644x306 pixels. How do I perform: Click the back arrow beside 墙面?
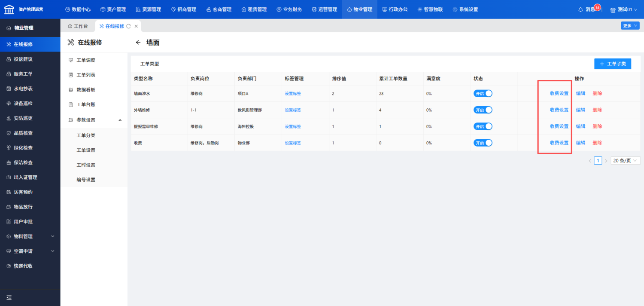(x=138, y=43)
